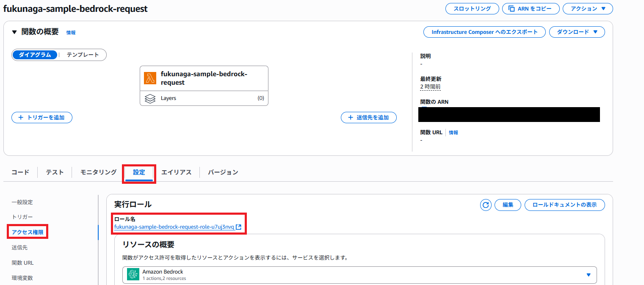
Task: Select 送信先 in the side menu
Action: pos(19,247)
